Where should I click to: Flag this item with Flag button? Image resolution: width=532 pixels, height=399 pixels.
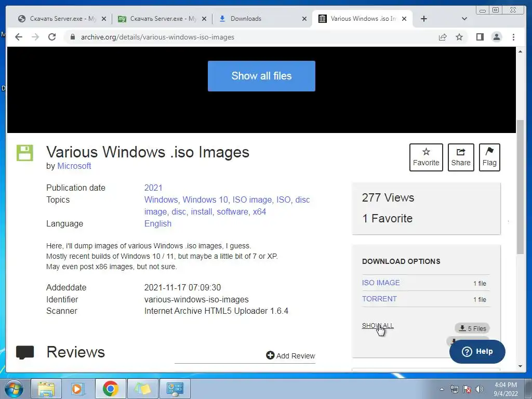coord(489,157)
